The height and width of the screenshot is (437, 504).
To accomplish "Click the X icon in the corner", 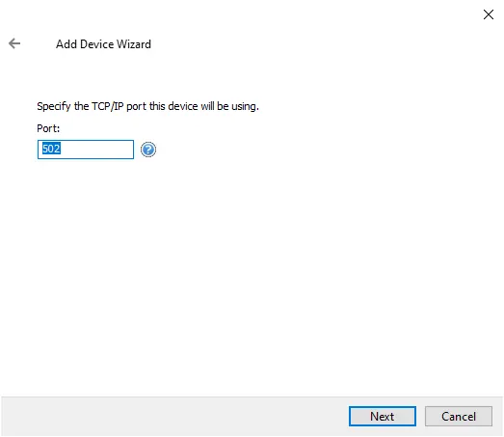I will (x=489, y=14).
